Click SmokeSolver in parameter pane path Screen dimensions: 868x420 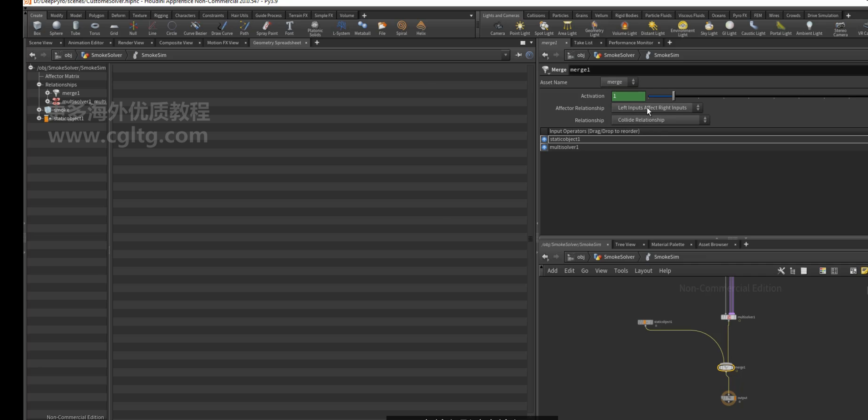pos(619,55)
